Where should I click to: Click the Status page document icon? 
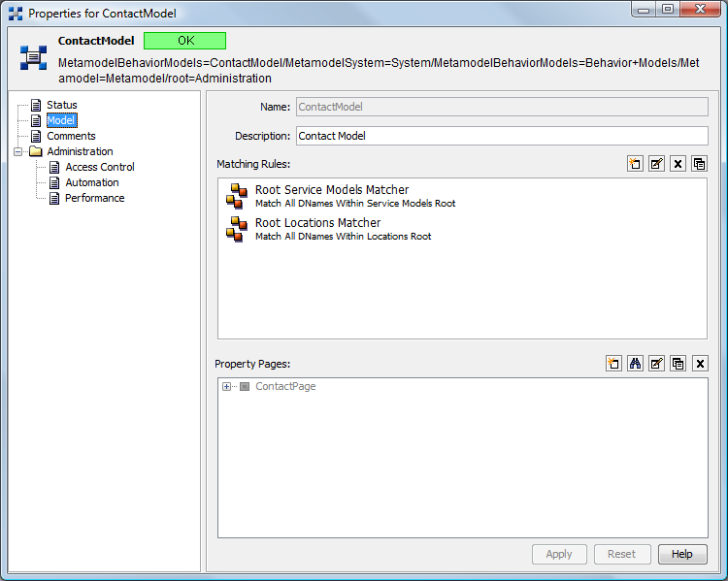[x=36, y=105]
